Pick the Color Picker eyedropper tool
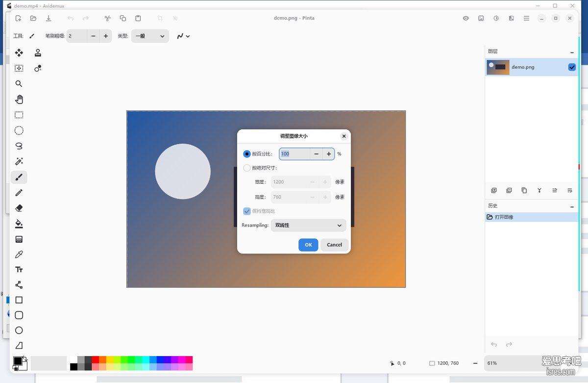This screenshot has width=588, height=383. (x=19, y=255)
